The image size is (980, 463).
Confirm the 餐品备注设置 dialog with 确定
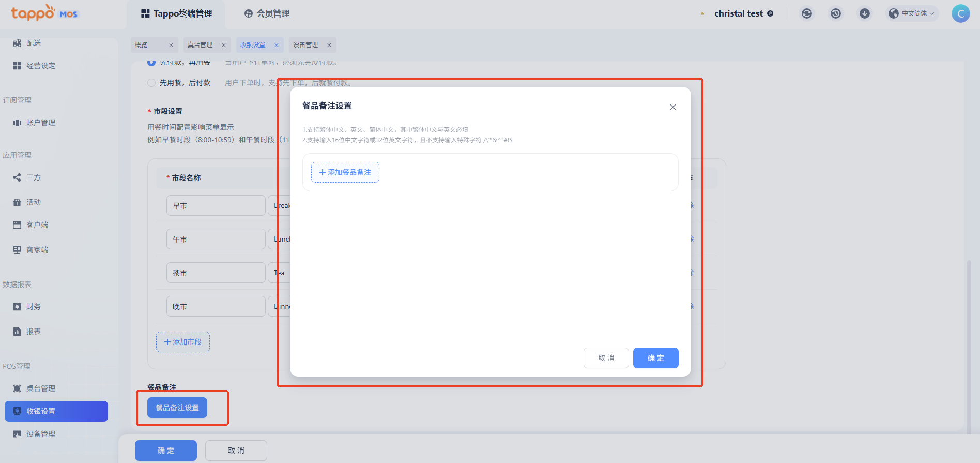(655, 358)
